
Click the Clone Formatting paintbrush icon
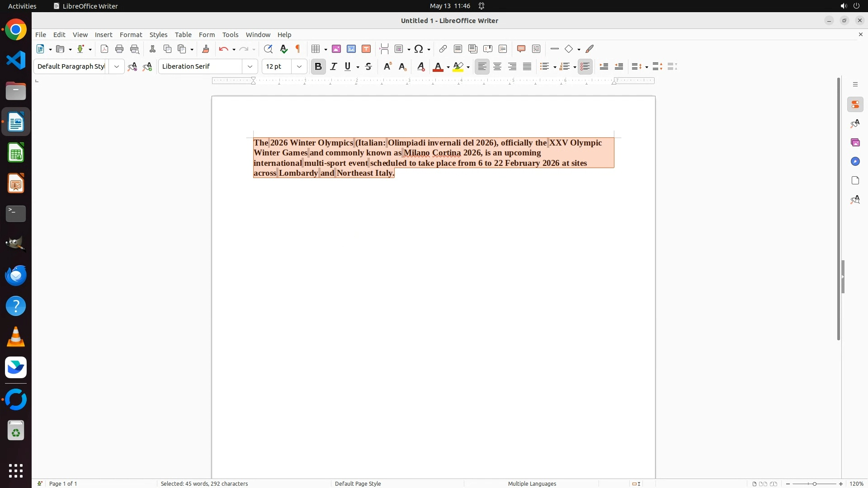(x=206, y=49)
